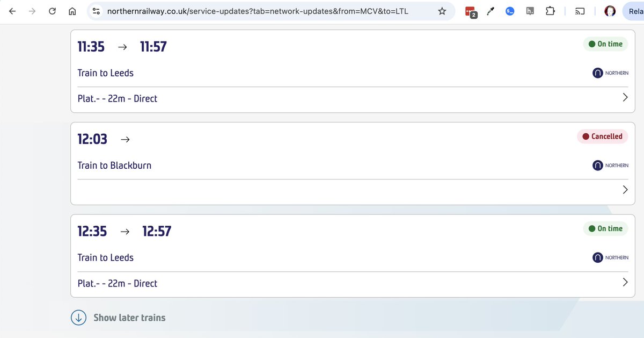Open the browser home page
Screen dimensions: 644x338
(x=72, y=11)
